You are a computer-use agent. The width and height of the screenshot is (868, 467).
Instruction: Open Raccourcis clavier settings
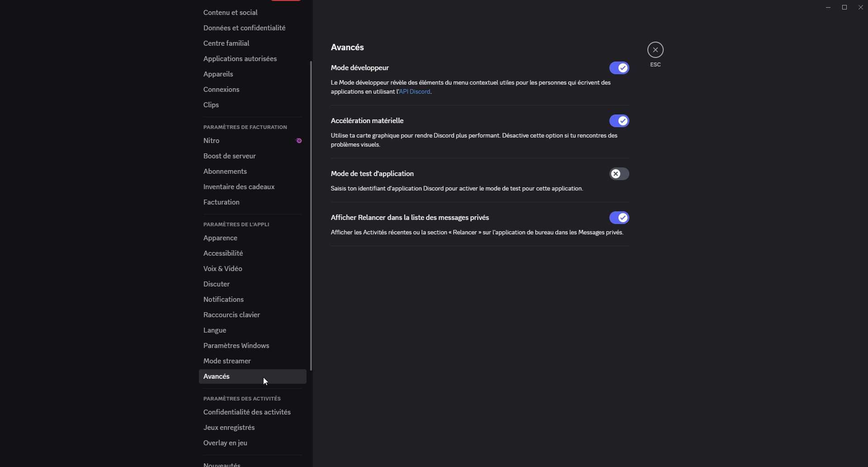point(231,315)
